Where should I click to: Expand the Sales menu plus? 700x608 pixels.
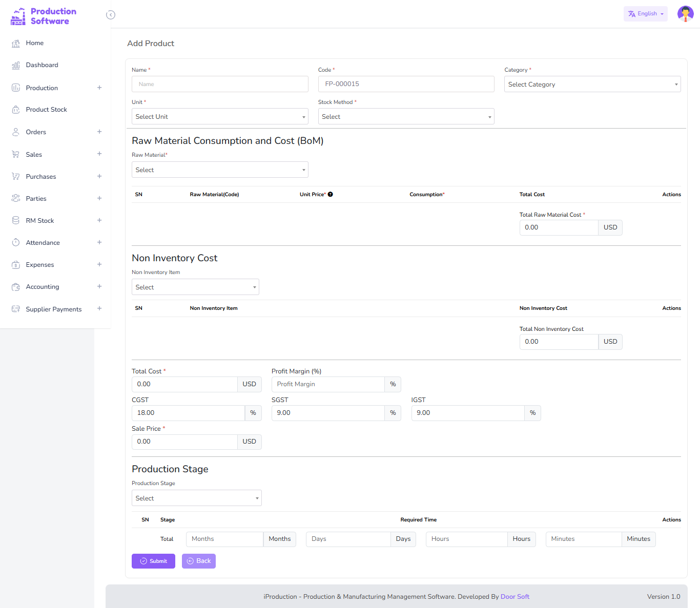99,154
